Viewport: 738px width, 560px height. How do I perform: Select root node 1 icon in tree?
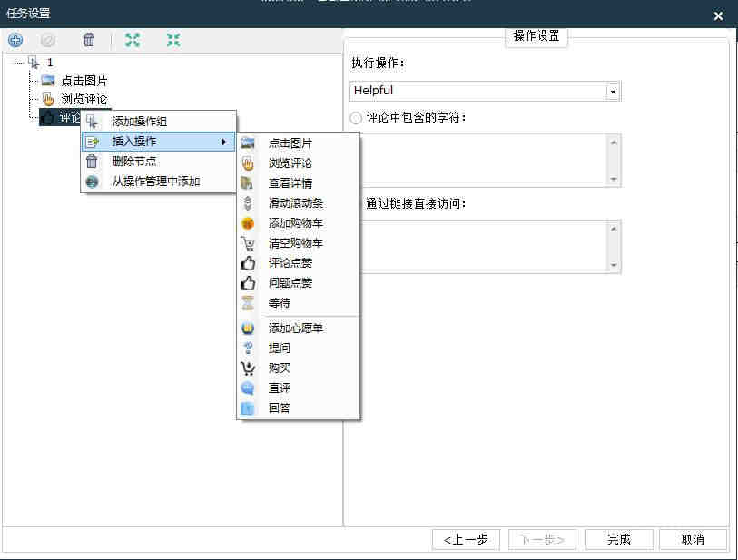[34, 62]
